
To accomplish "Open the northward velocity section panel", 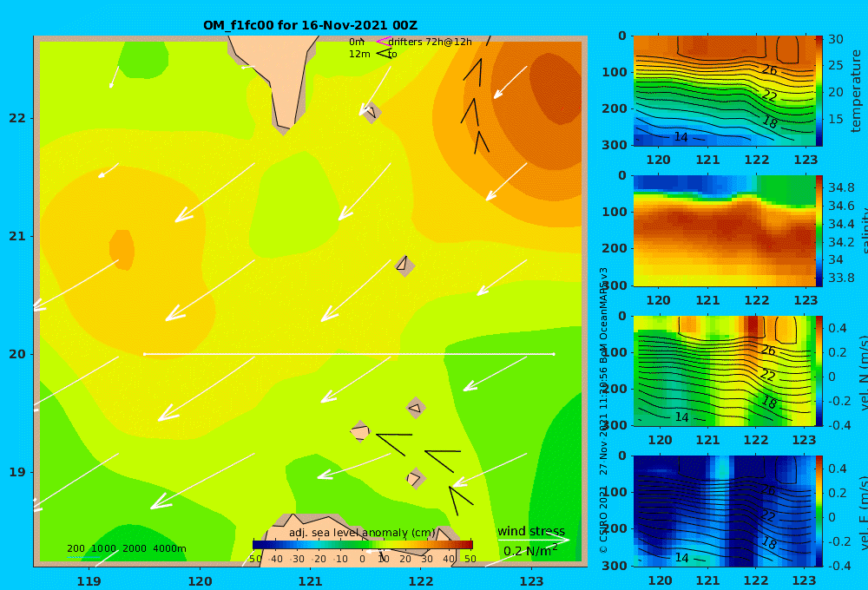I will tap(724, 370).
